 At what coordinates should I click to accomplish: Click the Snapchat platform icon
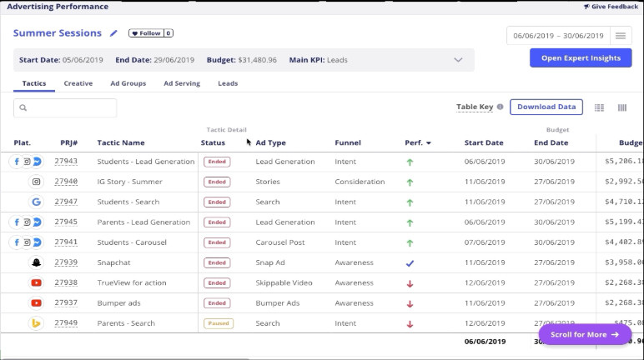pos(37,262)
